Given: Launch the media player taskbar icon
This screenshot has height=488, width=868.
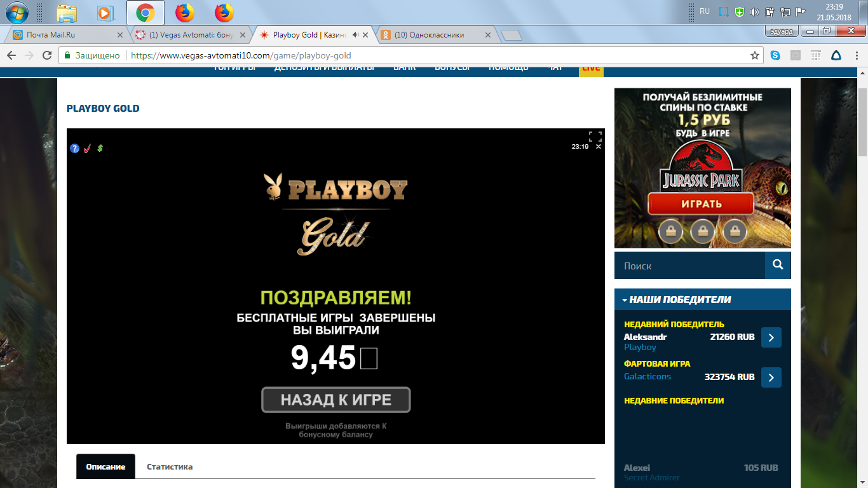Looking at the screenshot, I should [x=104, y=13].
